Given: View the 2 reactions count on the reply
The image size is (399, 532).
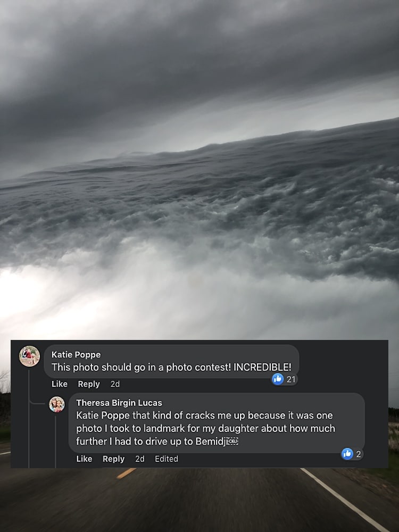Looking at the screenshot, I should point(358,454).
